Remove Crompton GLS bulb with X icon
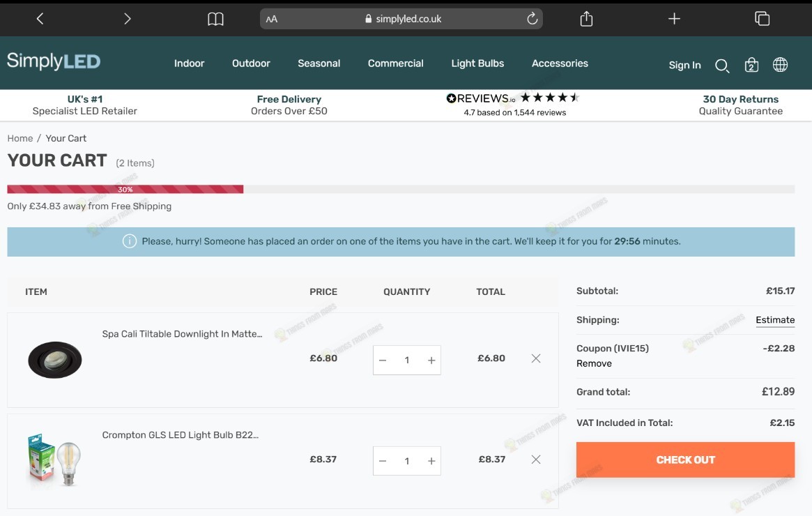Image resolution: width=812 pixels, height=516 pixels. point(536,460)
